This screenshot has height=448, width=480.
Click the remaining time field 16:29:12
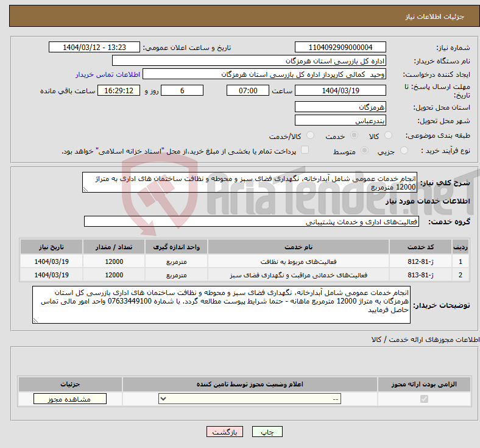click(x=119, y=90)
